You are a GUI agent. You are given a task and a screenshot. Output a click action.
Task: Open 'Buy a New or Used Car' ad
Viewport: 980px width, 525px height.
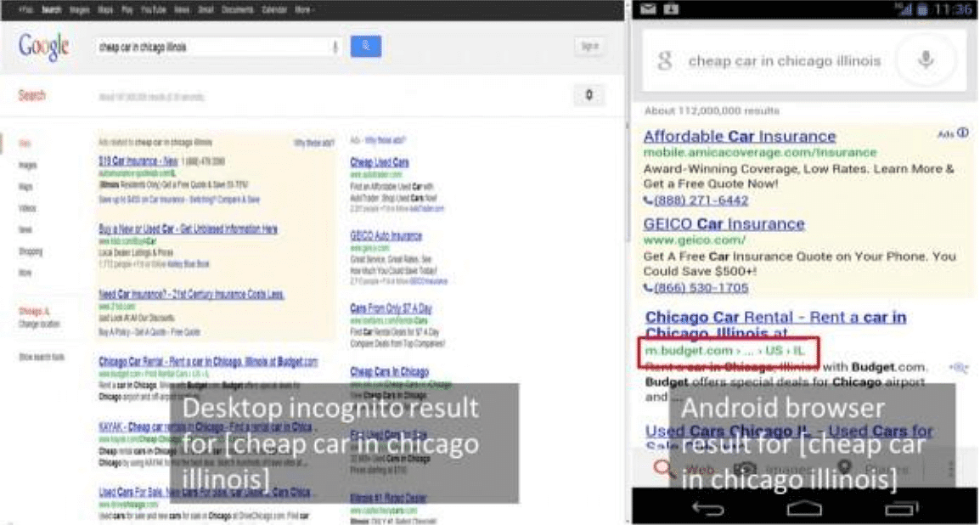pyautogui.click(x=189, y=229)
